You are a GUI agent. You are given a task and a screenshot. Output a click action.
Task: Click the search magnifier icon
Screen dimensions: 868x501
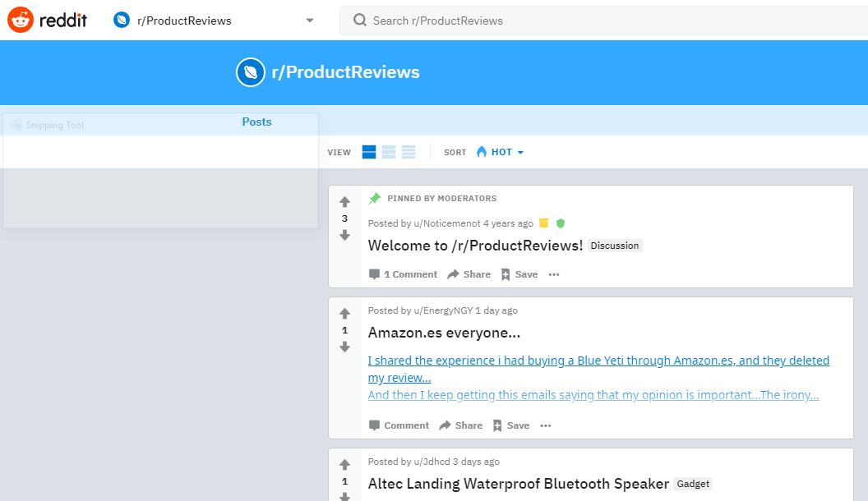(x=360, y=21)
